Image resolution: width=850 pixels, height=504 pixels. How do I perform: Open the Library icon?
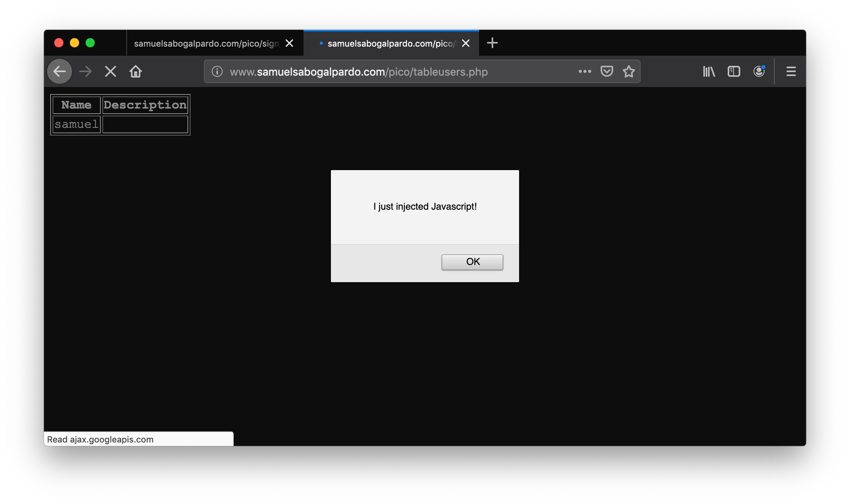709,72
